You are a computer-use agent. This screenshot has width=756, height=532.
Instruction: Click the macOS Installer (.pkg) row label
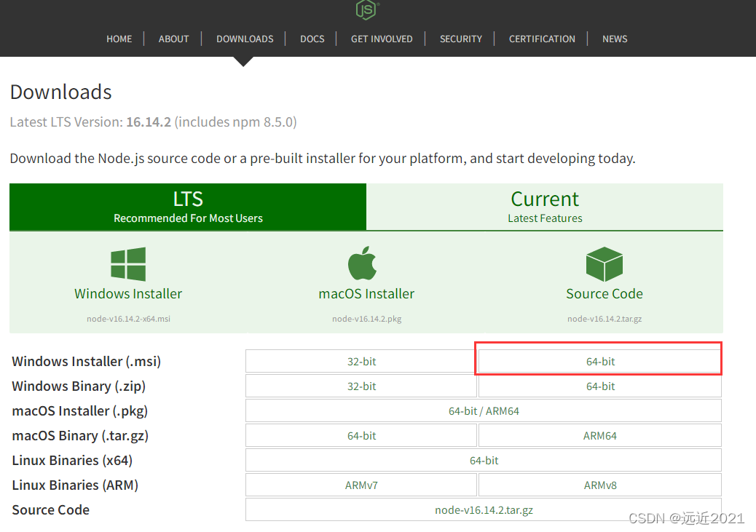tap(79, 411)
